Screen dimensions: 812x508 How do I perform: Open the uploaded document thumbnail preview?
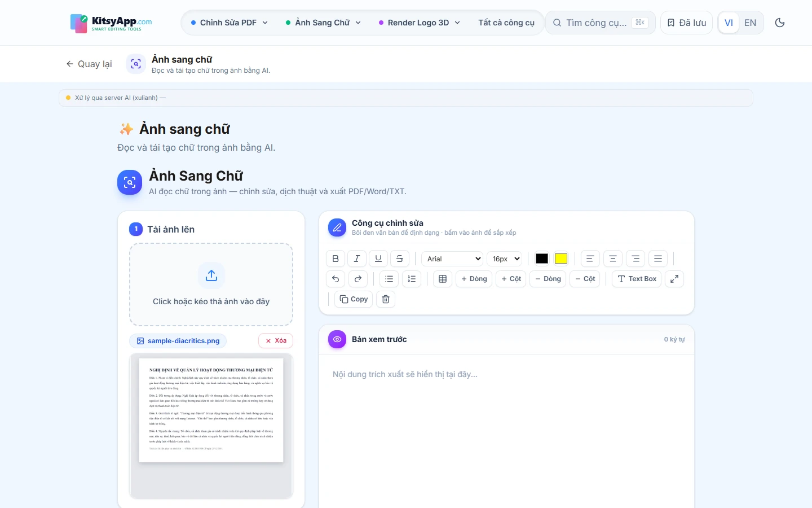pos(211,410)
